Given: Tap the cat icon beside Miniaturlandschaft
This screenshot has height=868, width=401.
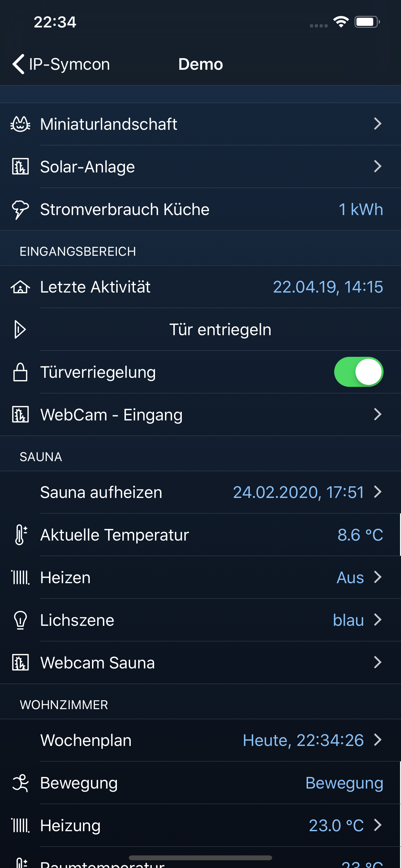Looking at the screenshot, I should coord(20,124).
